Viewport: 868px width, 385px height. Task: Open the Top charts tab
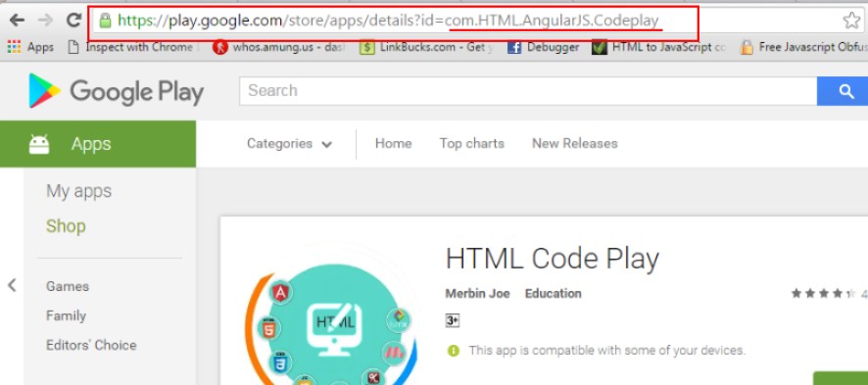tap(471, 144)
